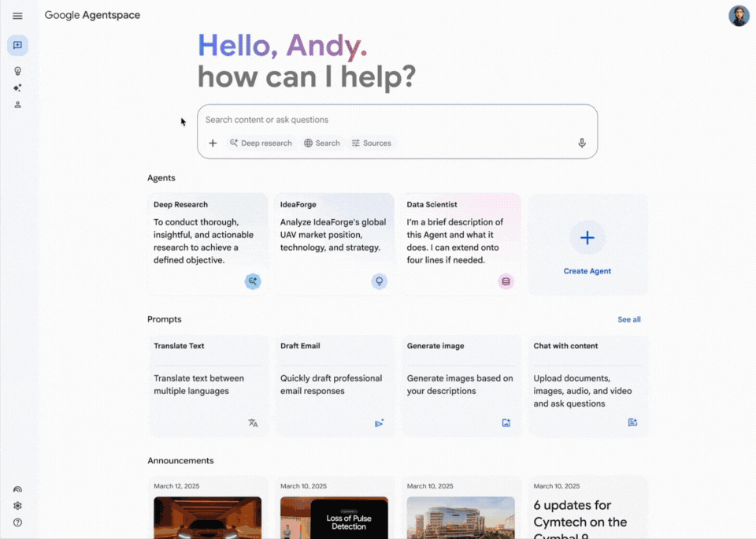Open See all prompts link

[628, 319]
